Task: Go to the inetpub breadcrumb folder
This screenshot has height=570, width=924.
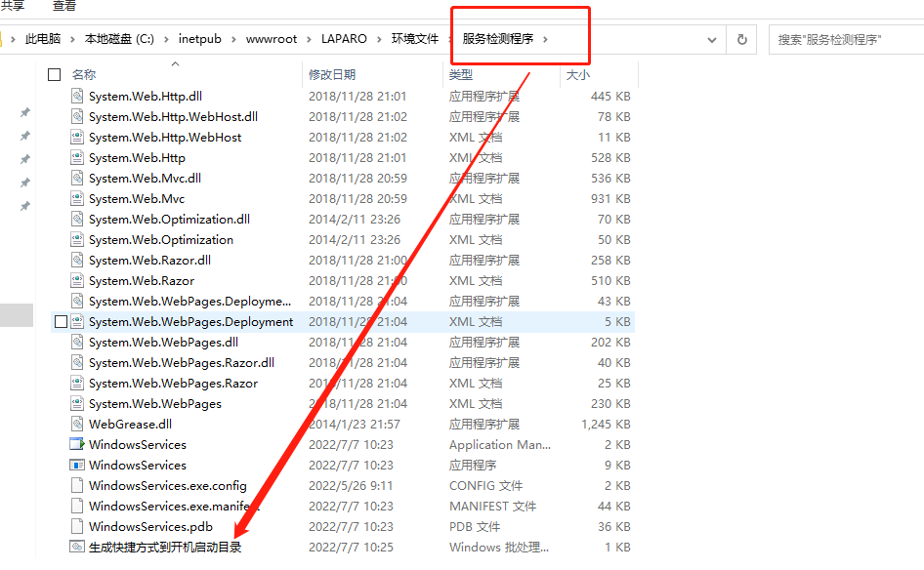Action: [200, 39]
